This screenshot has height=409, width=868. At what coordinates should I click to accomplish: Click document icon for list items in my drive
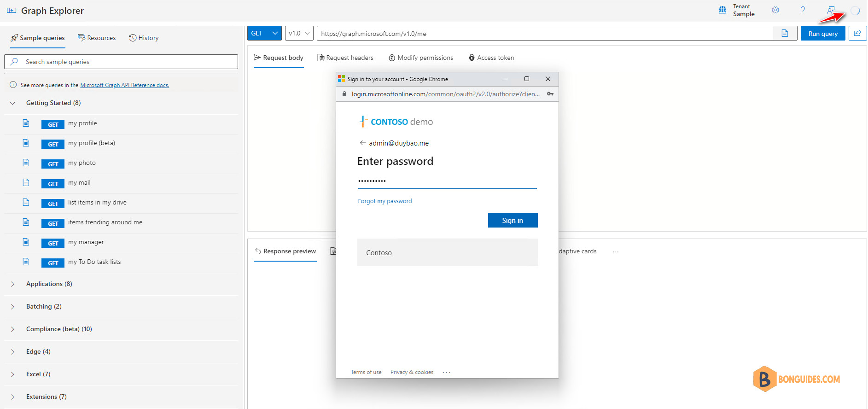pos(26,202)
